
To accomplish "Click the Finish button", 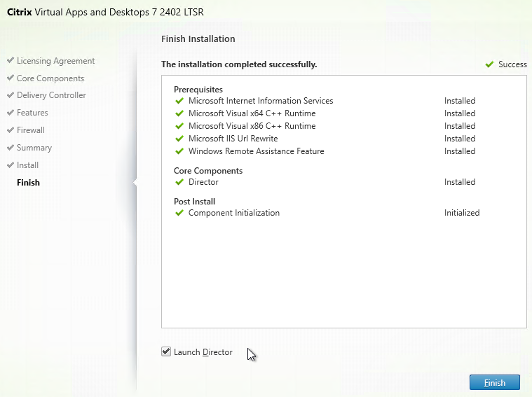I will pyautogui.click(x=495, y=382).
